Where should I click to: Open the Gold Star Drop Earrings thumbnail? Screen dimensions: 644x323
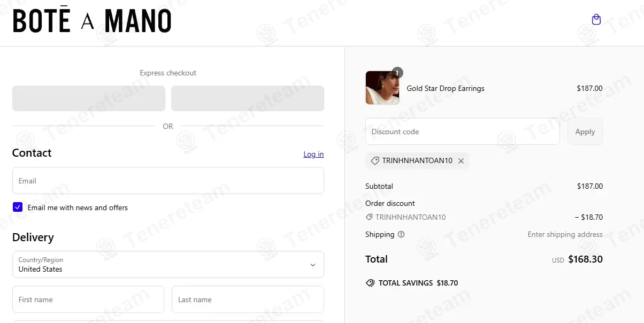point(382,88)
